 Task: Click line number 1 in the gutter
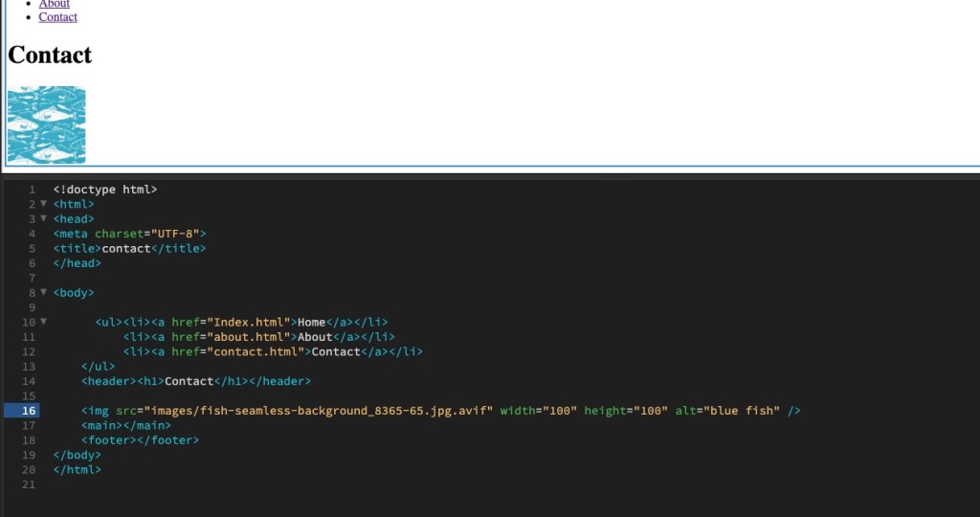32,190
